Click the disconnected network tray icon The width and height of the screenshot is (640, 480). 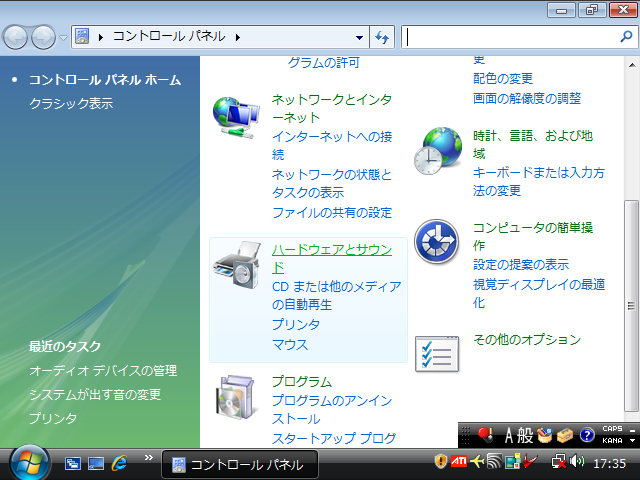pos(558,462)
